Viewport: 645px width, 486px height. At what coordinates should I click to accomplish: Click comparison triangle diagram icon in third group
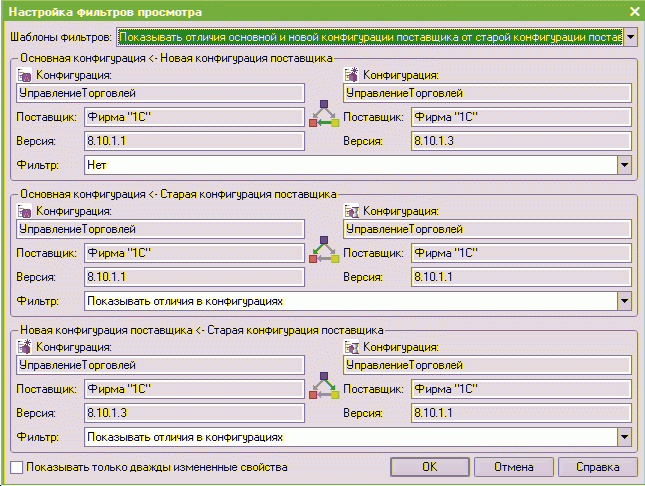(324, 386)
